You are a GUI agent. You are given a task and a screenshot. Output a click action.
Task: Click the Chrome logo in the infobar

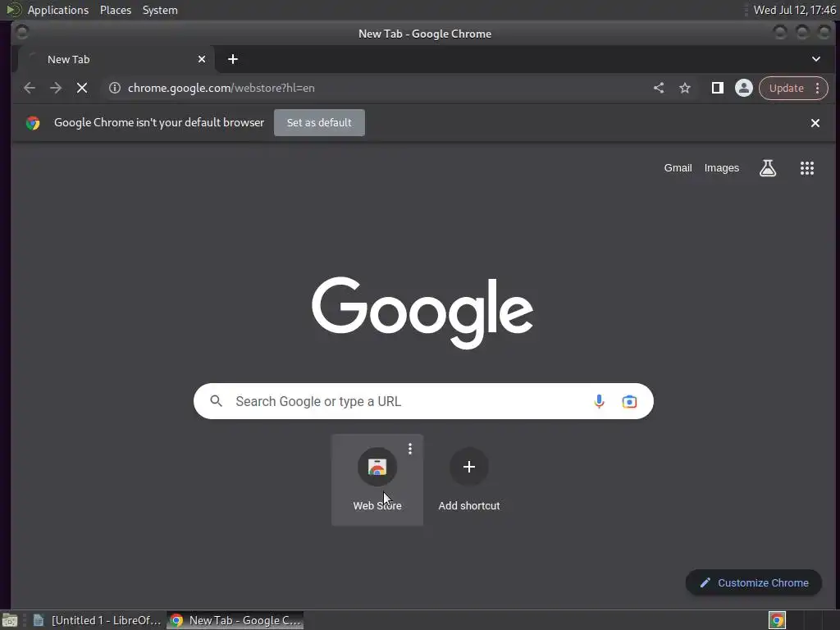(33, 123)
